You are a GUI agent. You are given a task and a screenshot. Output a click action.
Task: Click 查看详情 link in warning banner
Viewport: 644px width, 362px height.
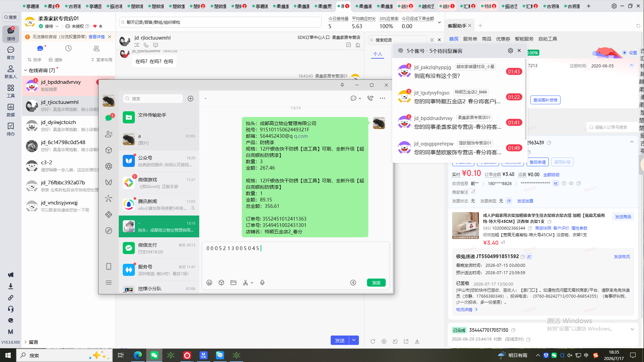[97, 37]
